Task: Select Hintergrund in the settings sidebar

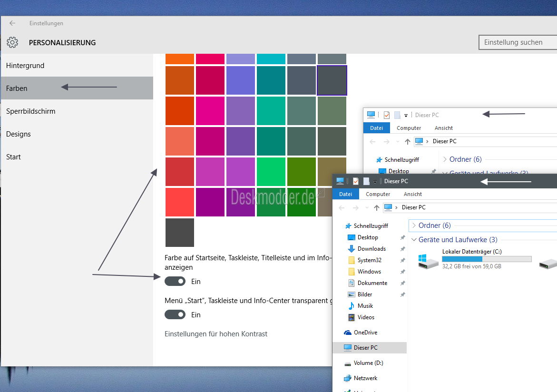Action: click(77, 65)
